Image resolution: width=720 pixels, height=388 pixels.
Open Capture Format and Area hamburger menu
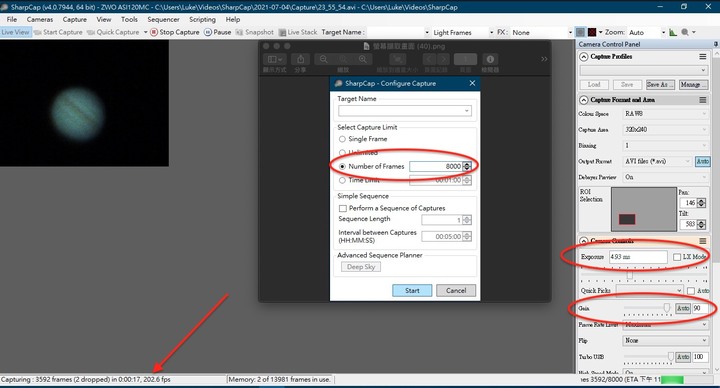703,100
